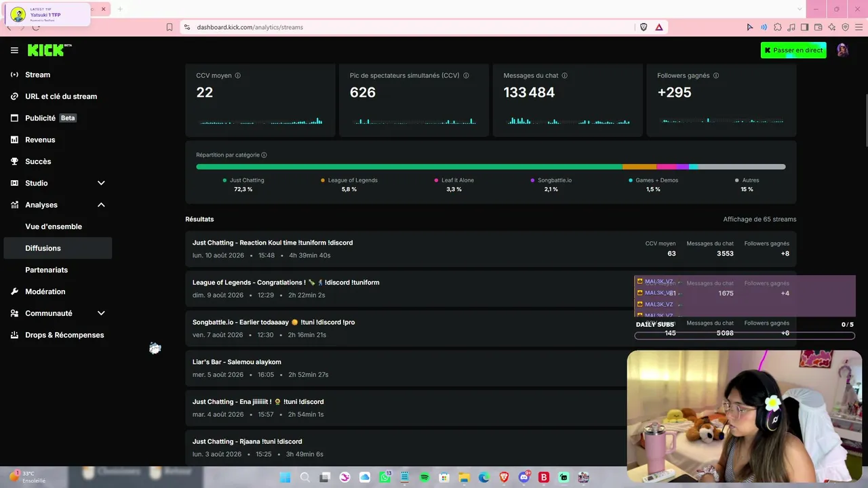The image size is (868, 488).
Task: Click the Passer en direct button
Action: pos(793,50)
